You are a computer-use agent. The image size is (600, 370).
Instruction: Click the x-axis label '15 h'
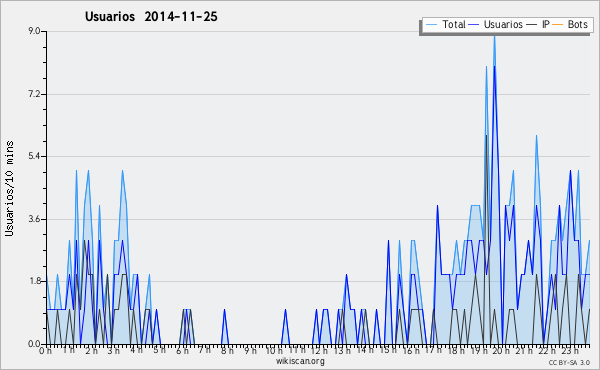pos(388,350)
